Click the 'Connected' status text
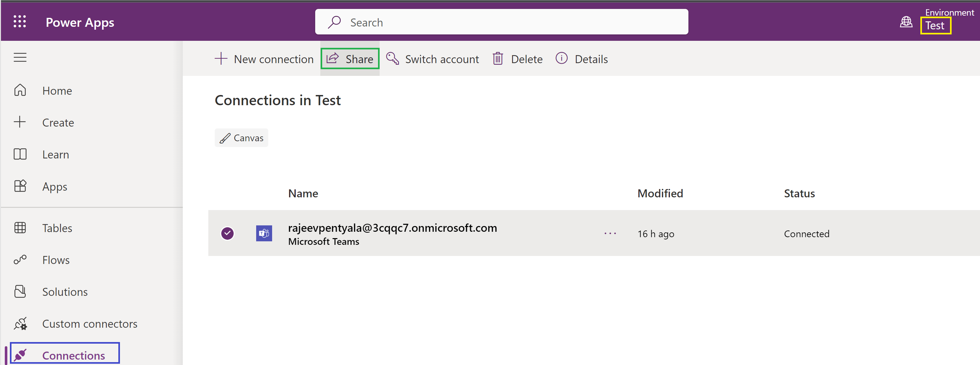The width and height of the screenshot is (980, 365). point(806,234)
